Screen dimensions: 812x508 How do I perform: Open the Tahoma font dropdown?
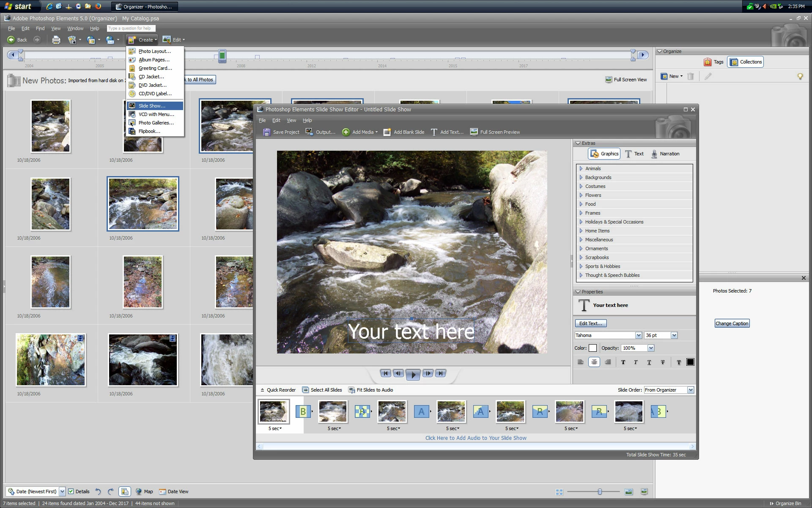tap(639, 335)
